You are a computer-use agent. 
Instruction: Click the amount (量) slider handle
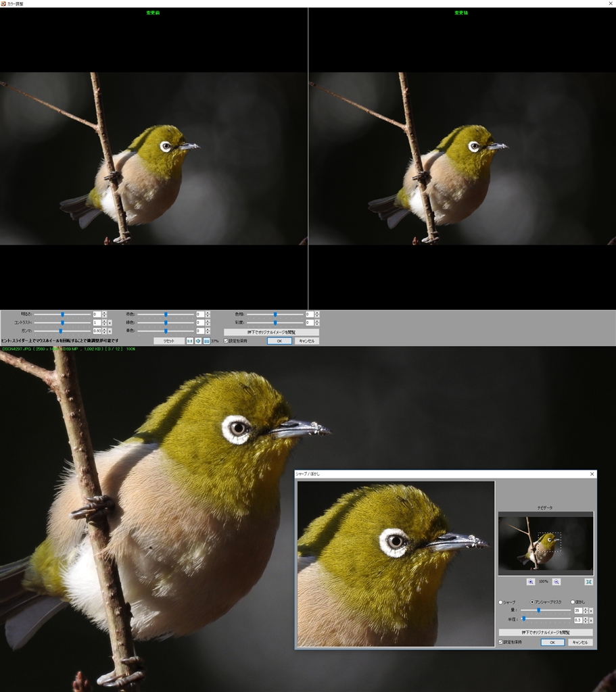click(539, 610)
